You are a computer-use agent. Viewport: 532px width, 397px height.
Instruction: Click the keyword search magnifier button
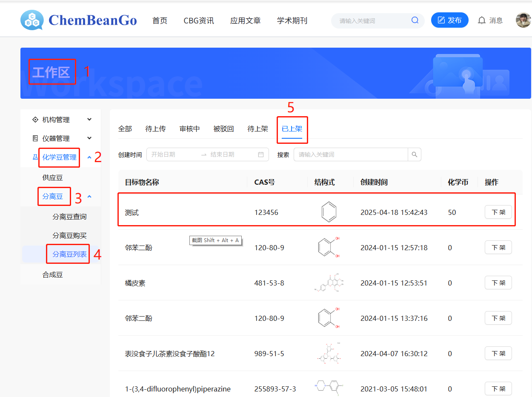click(415, 154)
